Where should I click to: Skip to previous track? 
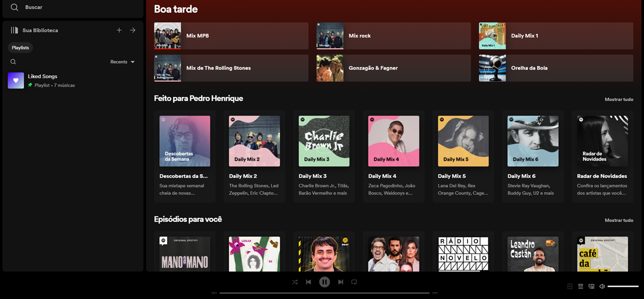point(309,282)
